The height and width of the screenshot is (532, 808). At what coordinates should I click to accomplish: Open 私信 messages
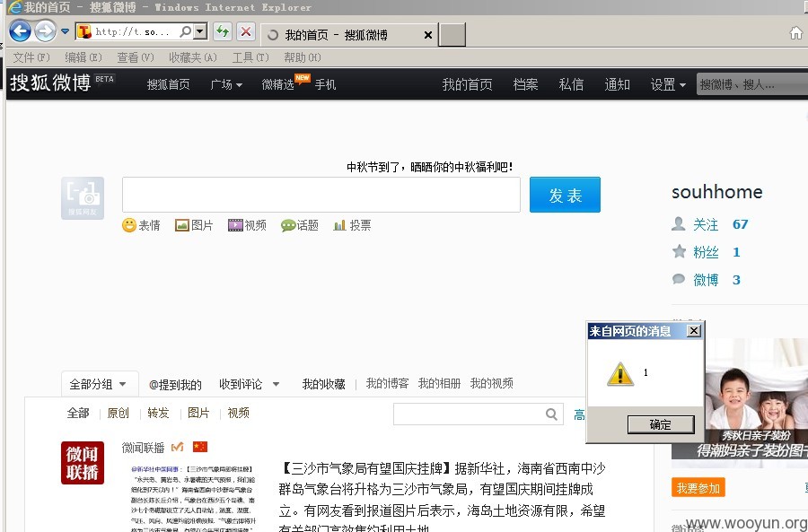tap(572, 84)
